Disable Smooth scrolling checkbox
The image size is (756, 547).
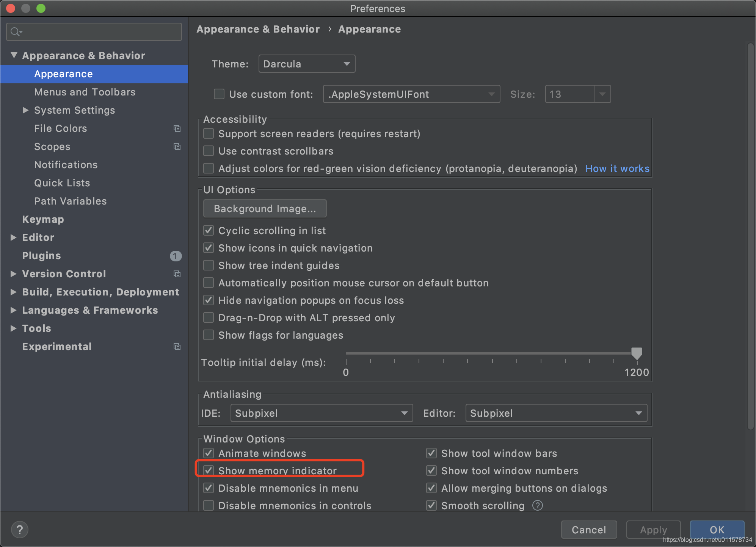click(431, 505)
